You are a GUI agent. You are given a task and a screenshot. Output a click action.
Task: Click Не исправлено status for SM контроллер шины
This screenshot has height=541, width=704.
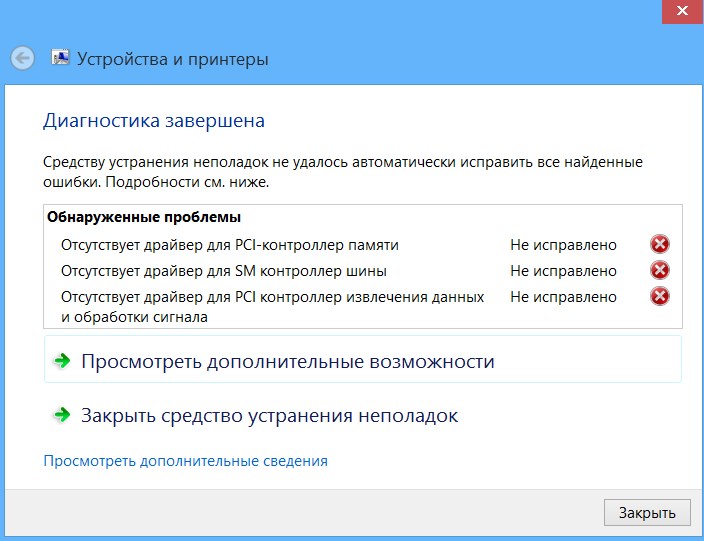tap(563, 271)
